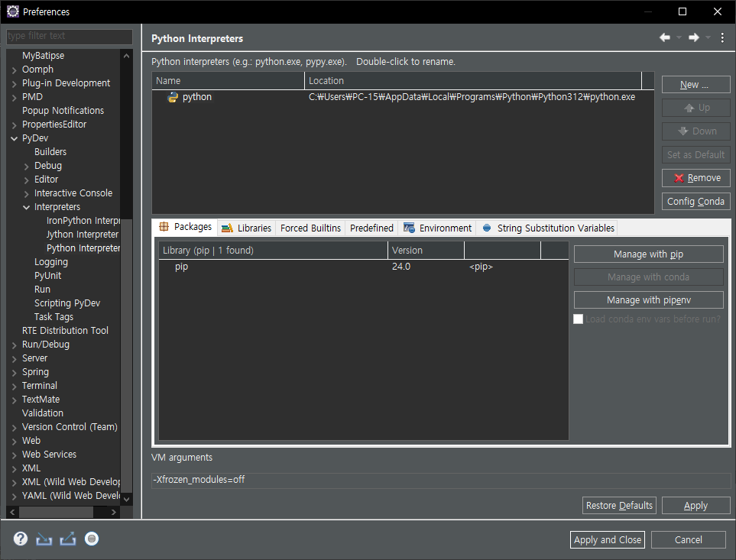Switch to the Libraries tab
Image resolution: width=736 pixels, height=560 pixels.
pyautogui.click(x=246, y=228)
